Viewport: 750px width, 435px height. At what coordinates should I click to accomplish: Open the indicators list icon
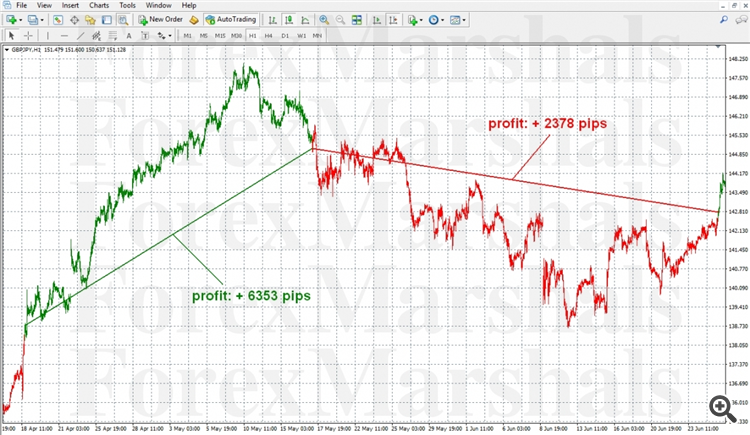412,20
